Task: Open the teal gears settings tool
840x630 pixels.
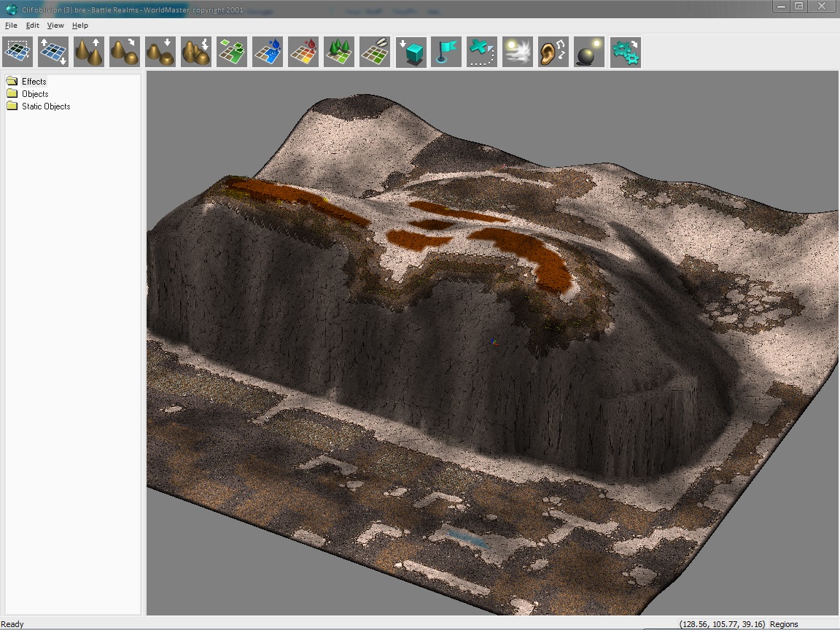Action: click(x=625, y=52)
